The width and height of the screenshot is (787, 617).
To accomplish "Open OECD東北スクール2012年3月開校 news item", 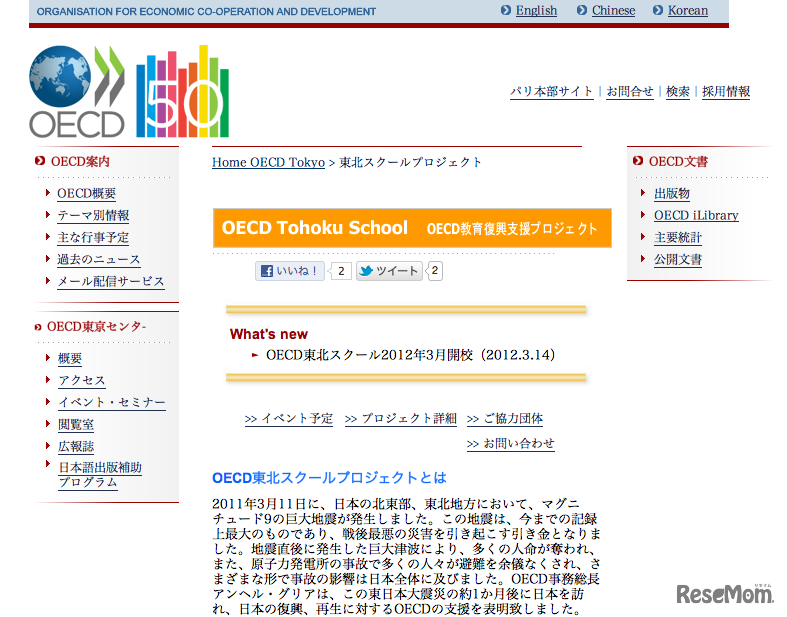I will click(x=410, y=355).
